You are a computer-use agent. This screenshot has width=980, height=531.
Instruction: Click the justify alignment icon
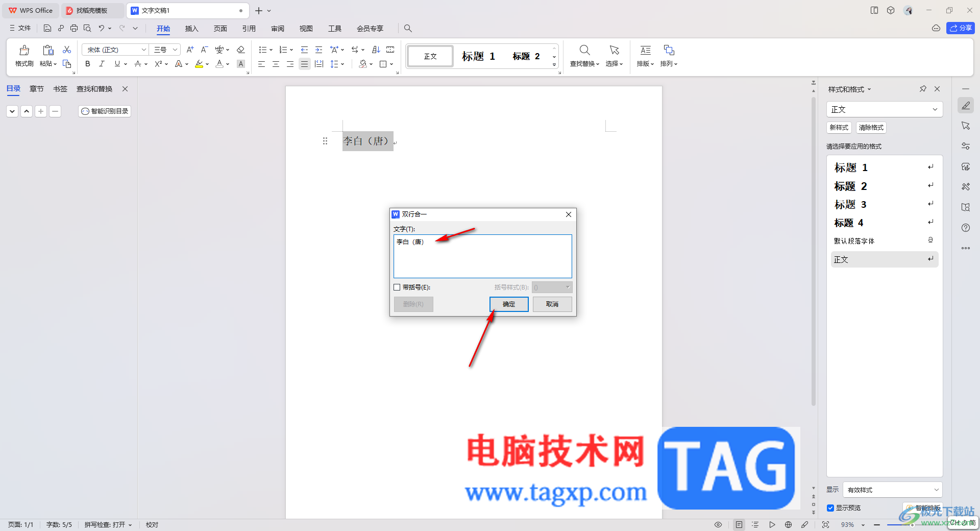click(305, 64)
